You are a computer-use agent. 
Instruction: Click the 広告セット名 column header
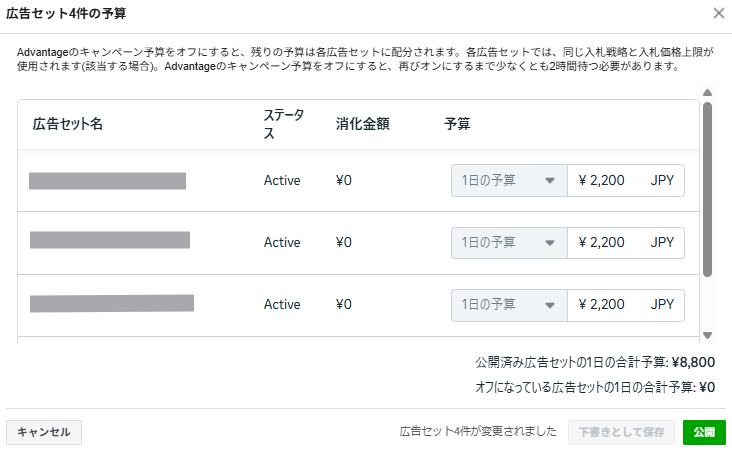[68, 125]
